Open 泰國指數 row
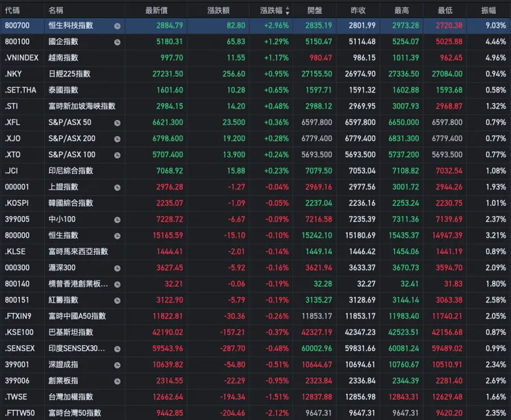Image resolution: width=511 pixels, height=420 pixels. pos(256,90)
